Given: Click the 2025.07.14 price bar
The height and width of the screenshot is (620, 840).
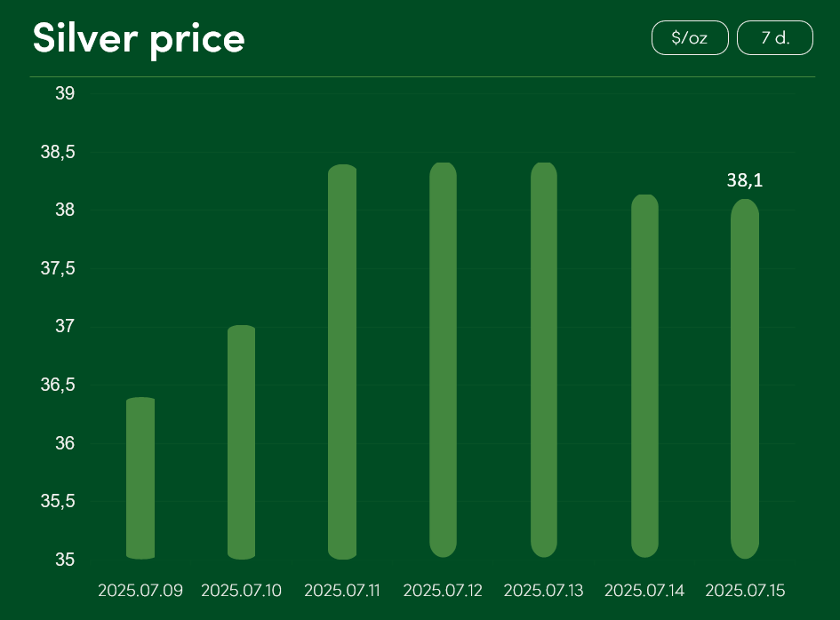Looking at the screenshot, I should click(644, 376).
